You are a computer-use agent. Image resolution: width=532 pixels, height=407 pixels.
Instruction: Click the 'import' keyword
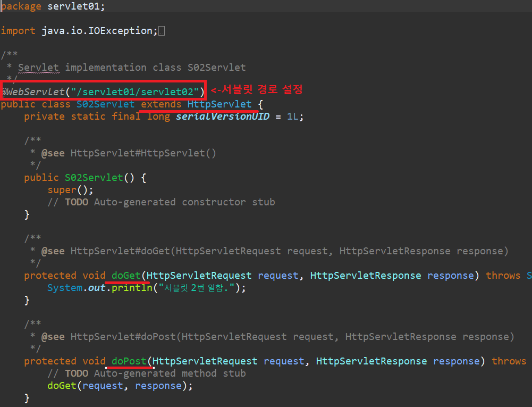click(18, 31)
